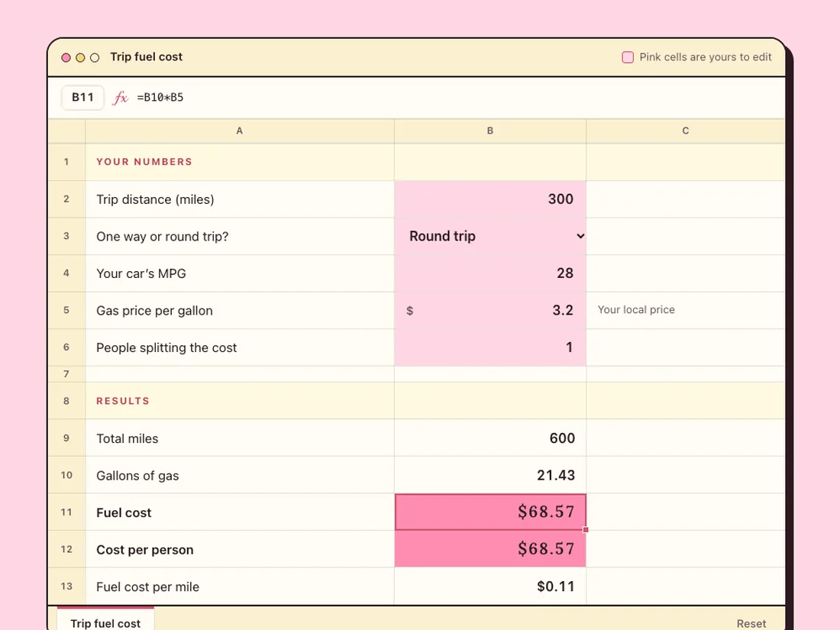Select the Fuel cost $68.57 cell
The height and width of the screenshot is (630, 840).
(x=490, y=512)
